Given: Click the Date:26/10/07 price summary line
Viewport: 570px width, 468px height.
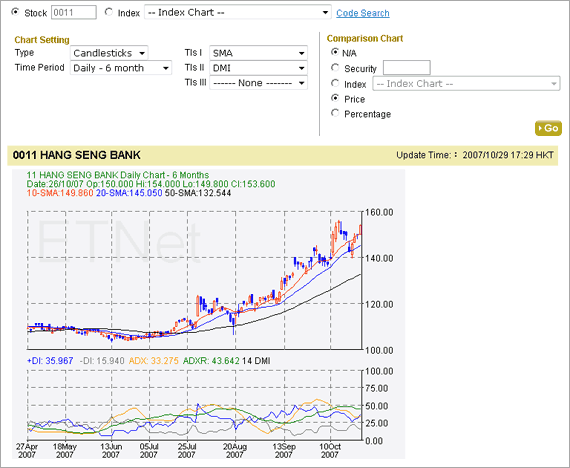Looking at the screenshot, I should pos(151,184).
